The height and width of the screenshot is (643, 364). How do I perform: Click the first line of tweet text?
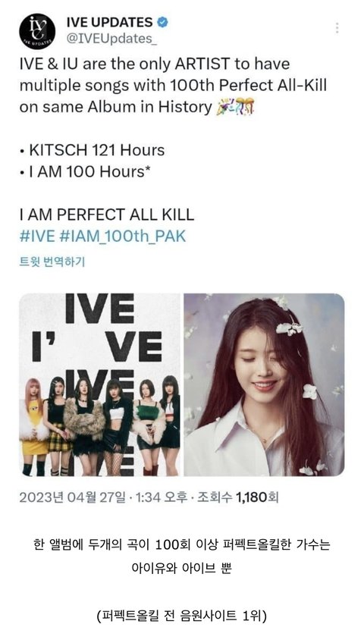pos(155,64)
